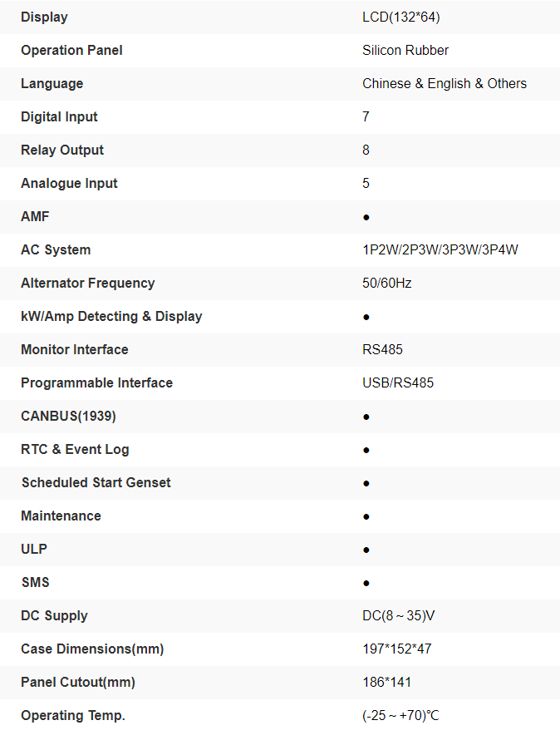Select the Display row label
The image size is (560, 745).
click(x=44, y=17)
